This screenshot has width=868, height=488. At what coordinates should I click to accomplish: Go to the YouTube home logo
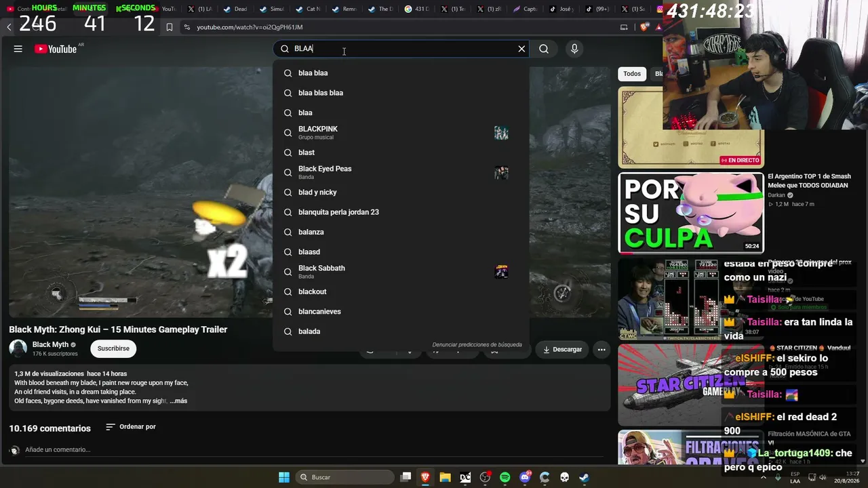(56, 49)
